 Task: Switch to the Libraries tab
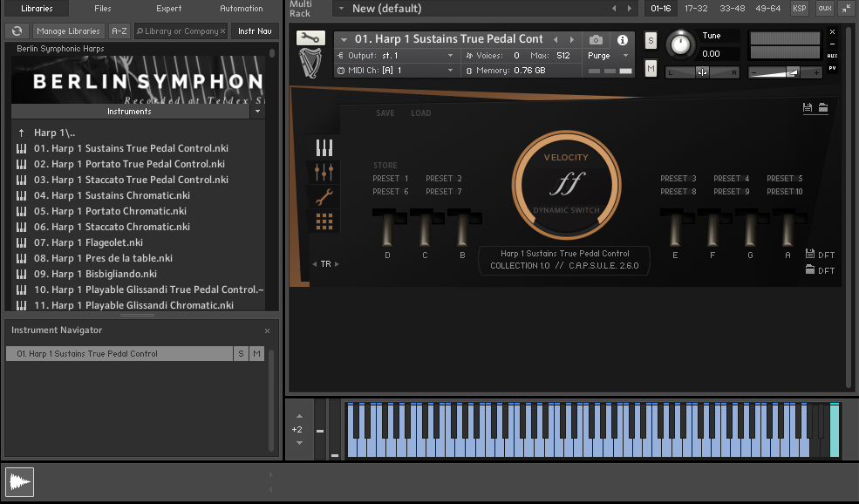[x=37, y=8]
